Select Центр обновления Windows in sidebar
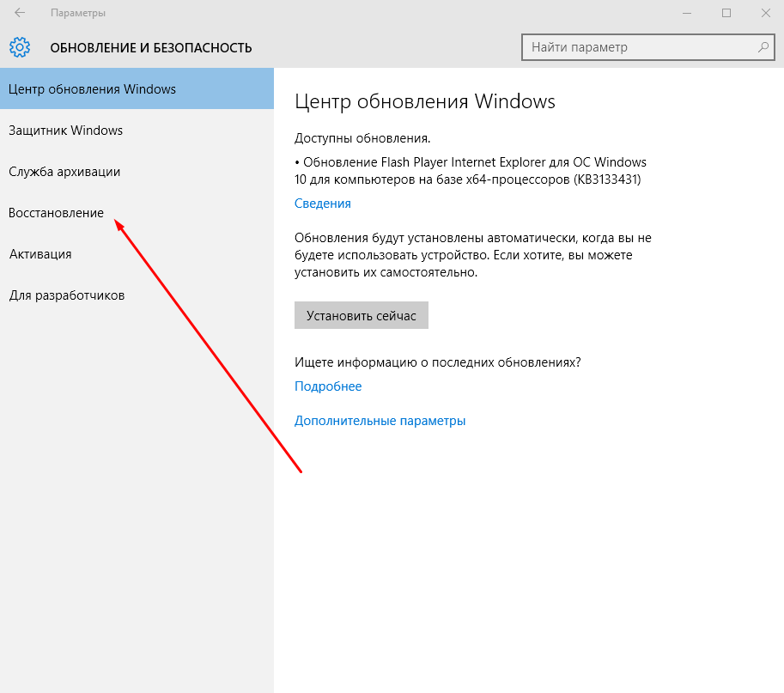This screenshot has width=784, height=693. 92,89
